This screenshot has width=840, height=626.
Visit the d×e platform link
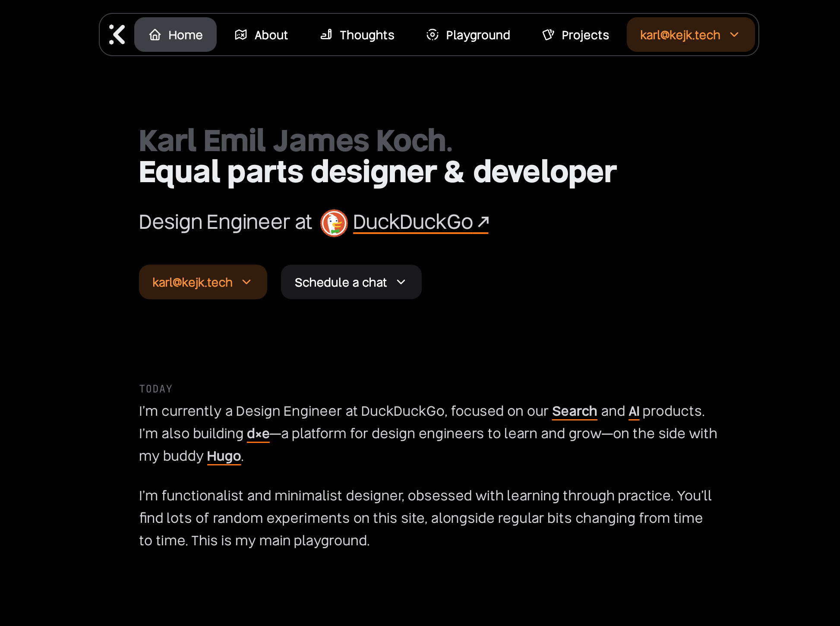click(x=258, y=433)
